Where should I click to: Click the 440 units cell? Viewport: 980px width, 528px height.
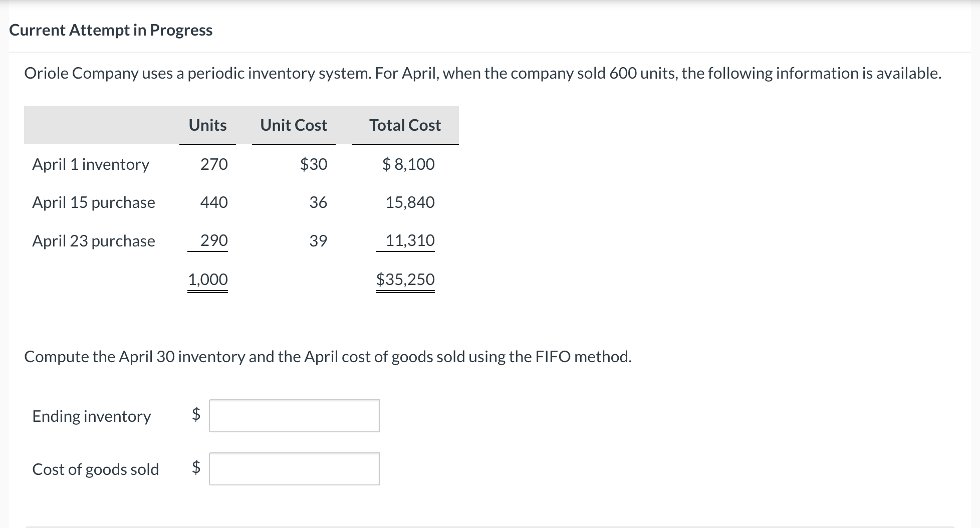(x=214, y=202)
